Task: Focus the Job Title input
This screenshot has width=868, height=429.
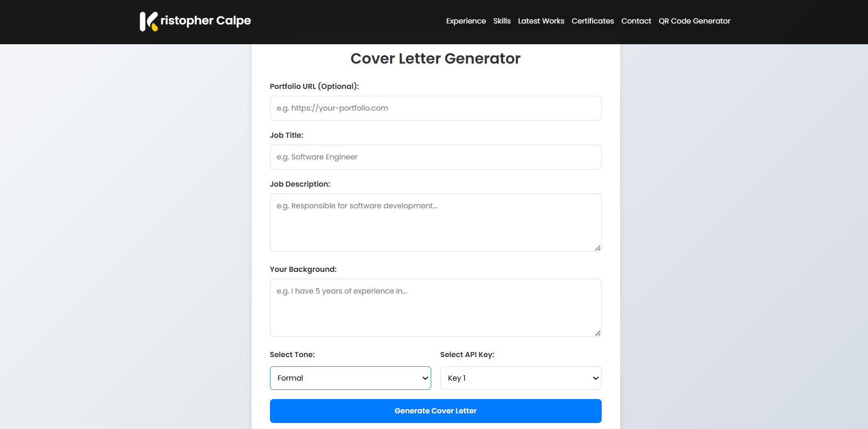Action: click(435, 157)
